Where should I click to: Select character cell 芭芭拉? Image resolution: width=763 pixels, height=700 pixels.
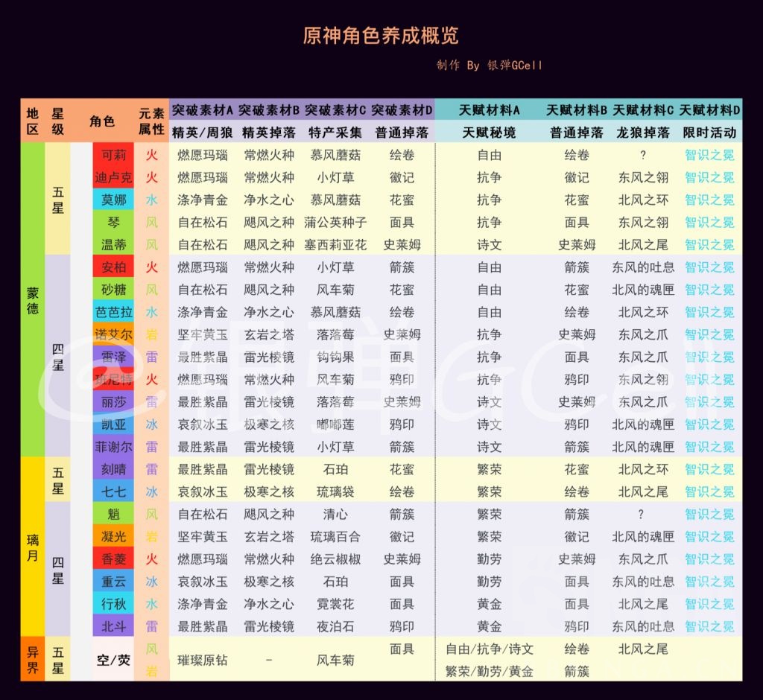tap(113, 312)
